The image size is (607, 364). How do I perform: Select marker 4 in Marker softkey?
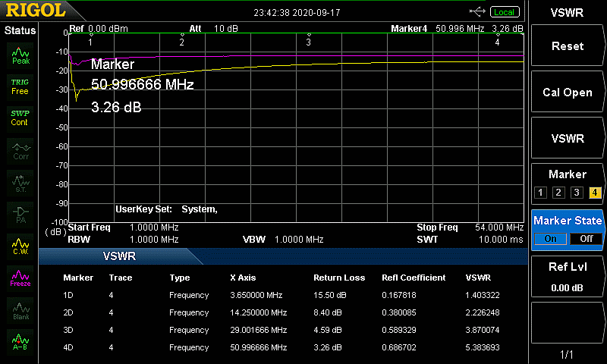pos(595,193)
